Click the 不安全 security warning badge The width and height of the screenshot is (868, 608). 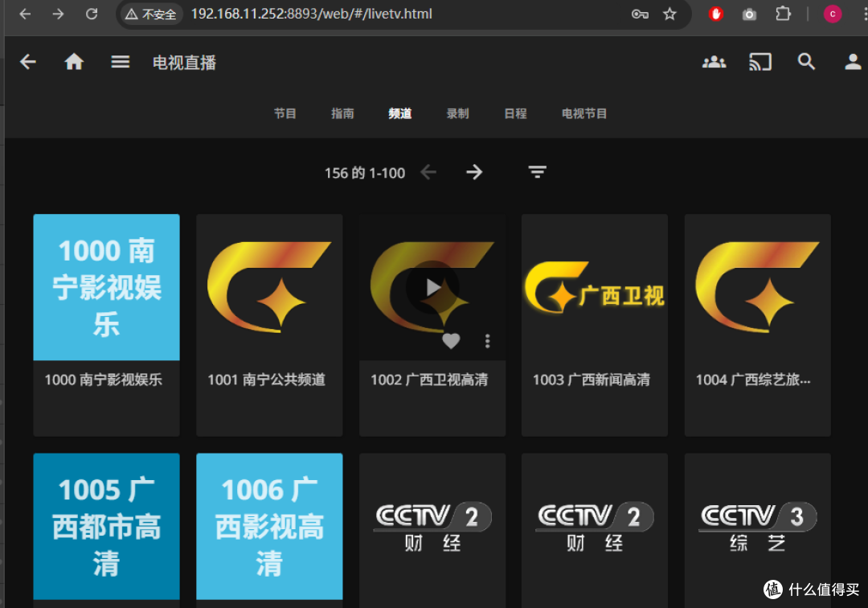151,14
